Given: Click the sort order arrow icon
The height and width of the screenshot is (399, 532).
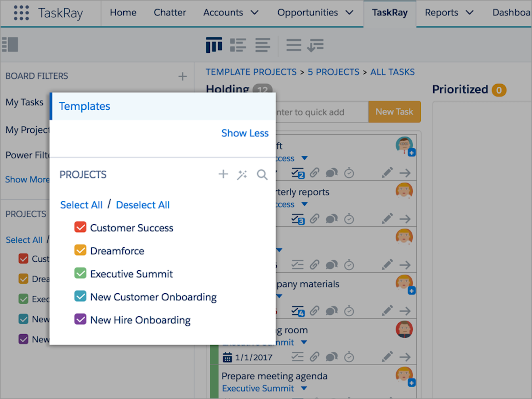Looking at the screenshot, I should point(315,45).
